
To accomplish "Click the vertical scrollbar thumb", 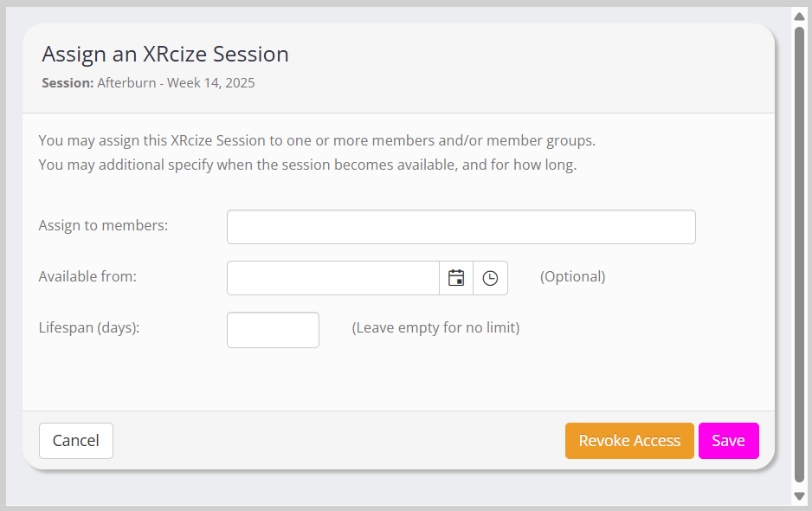I will pyautogui.click(x=800, y=251).
